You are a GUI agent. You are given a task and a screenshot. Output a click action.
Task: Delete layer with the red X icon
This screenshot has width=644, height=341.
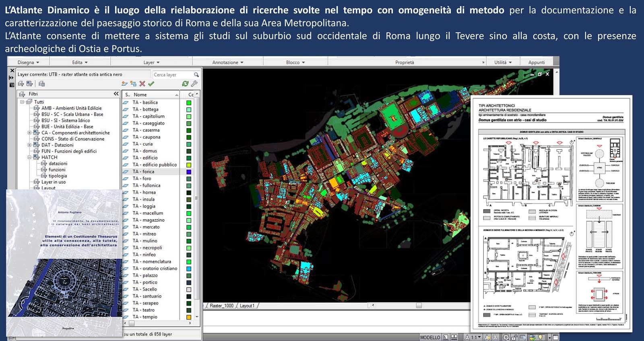tap(142, 84)
